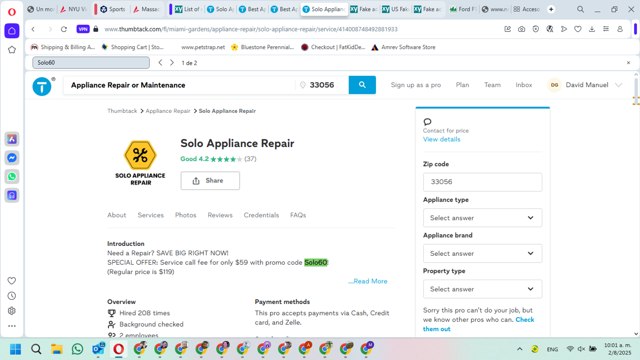Click the snapshot camera icon in the address bar
This screenshot has width=640, height=360.
coord(522,29)
